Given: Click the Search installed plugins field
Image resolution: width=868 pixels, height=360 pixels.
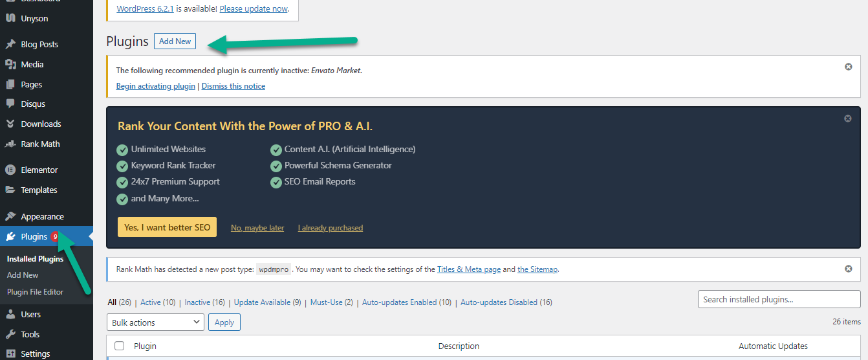Looking at the screenshot, I should (779, 299).
